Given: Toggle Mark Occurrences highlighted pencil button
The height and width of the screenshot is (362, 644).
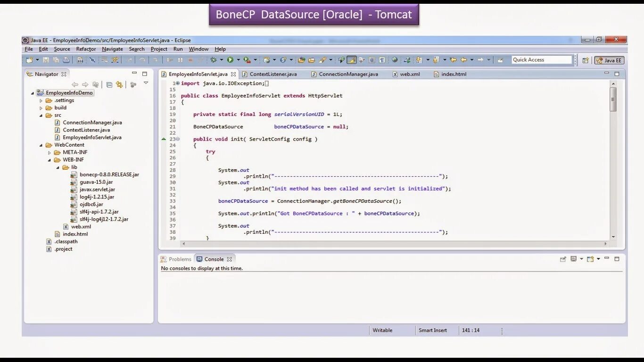Looking at the screenshot, I should pos(352,60).
